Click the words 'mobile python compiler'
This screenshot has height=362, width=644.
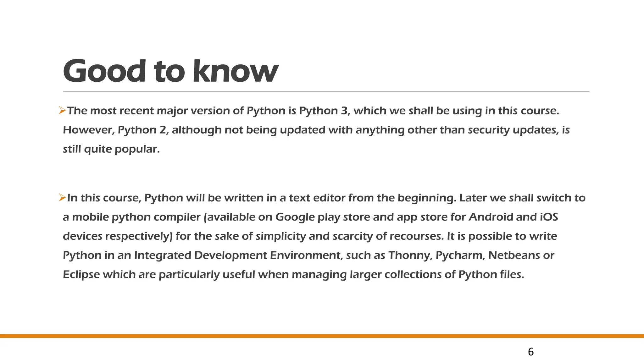[136, 217]
